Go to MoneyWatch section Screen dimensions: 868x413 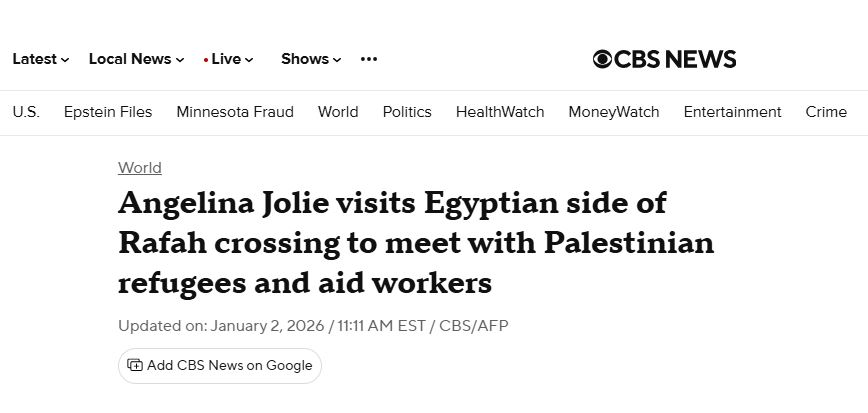614,112
